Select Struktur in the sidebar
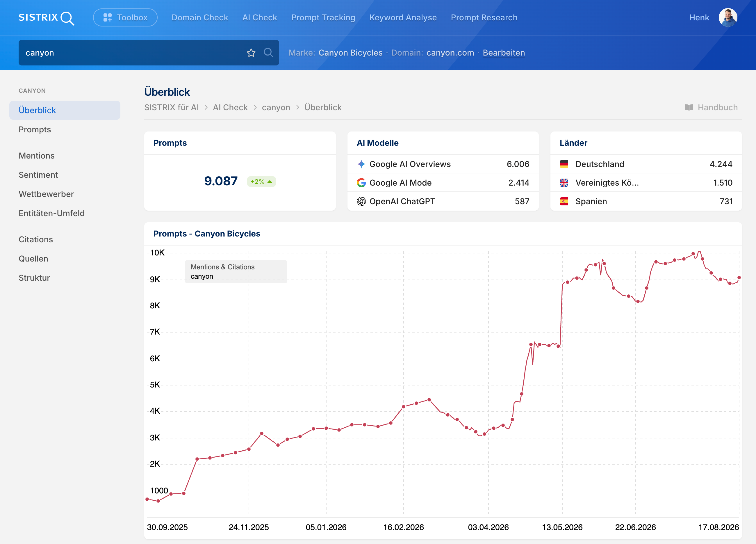 (34, 278)
